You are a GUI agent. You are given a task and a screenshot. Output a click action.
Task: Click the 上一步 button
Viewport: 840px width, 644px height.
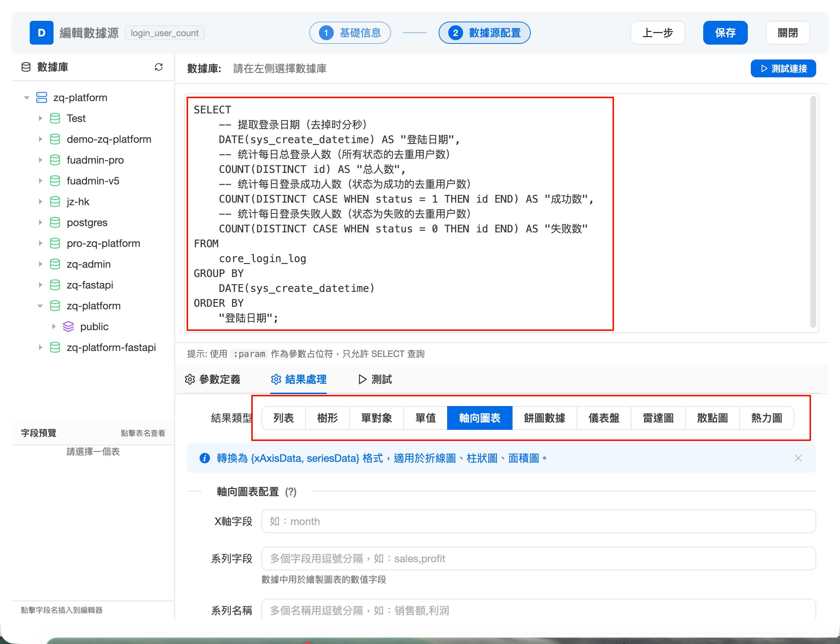tap(658, 33)
